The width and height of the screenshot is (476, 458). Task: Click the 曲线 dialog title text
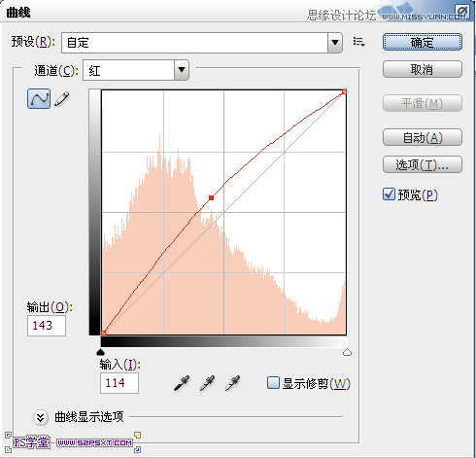point(18,13)
